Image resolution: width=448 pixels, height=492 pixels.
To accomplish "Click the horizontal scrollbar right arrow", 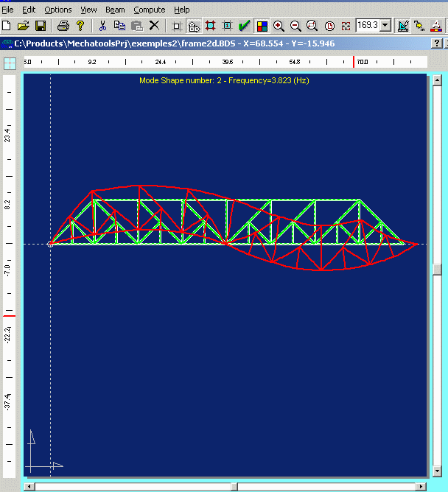I will click(421, 487).
